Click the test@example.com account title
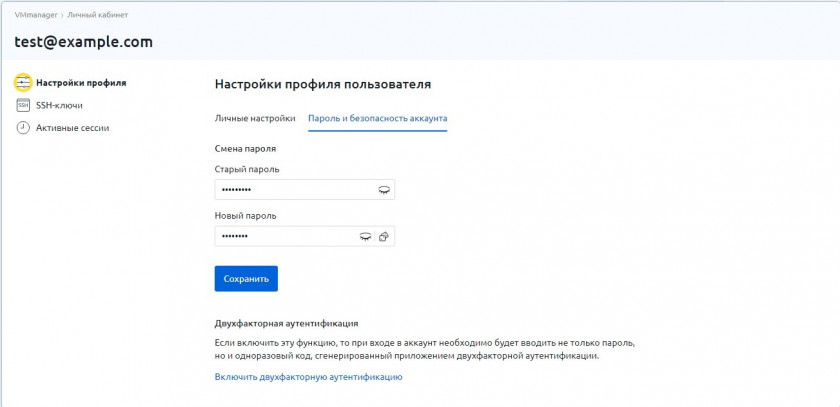 [83, 42]
